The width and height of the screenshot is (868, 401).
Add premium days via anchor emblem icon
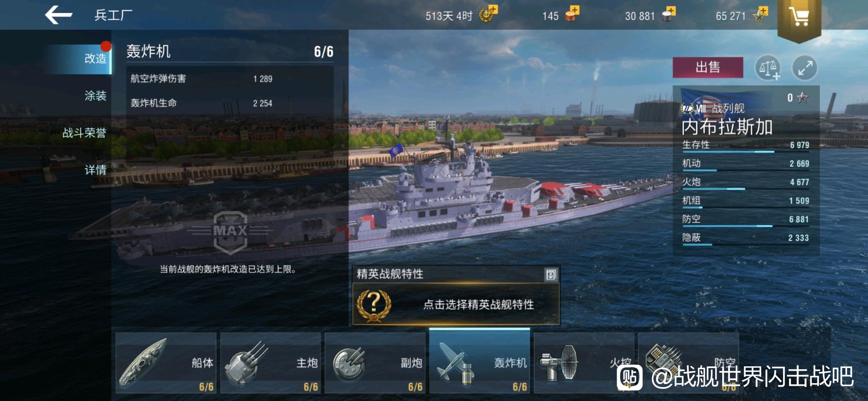(488, 14)
